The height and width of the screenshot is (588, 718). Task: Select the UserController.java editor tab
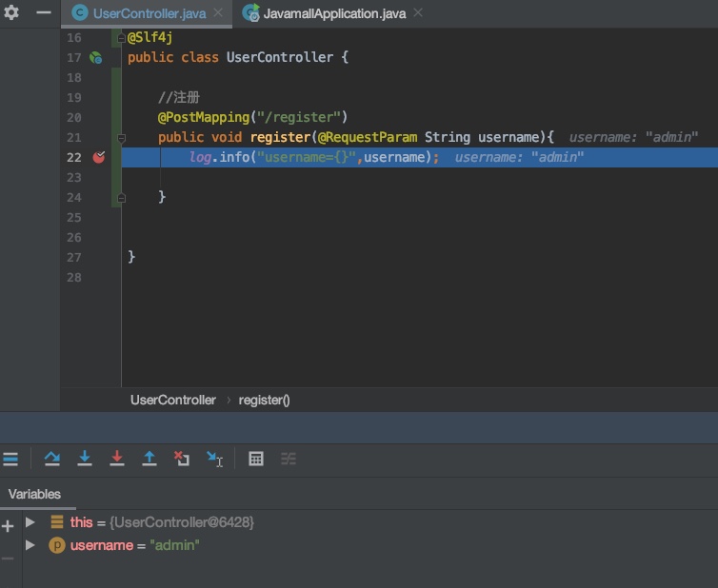pos(149,13)
